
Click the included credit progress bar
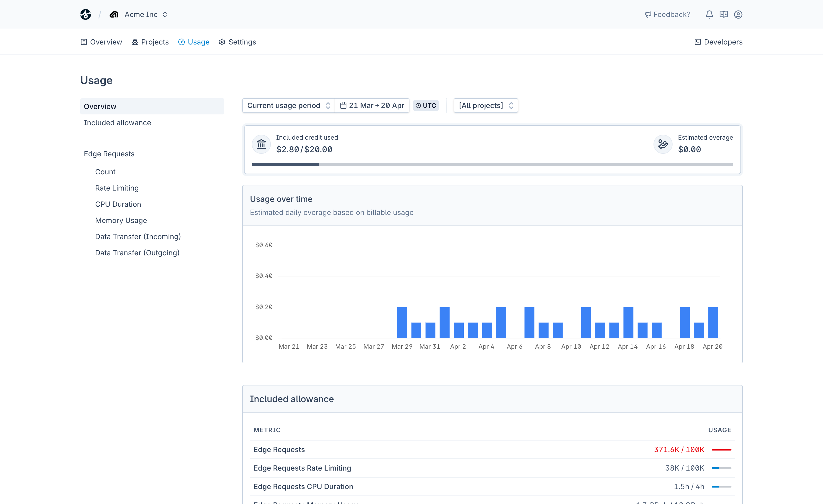(x=492, y=164)
